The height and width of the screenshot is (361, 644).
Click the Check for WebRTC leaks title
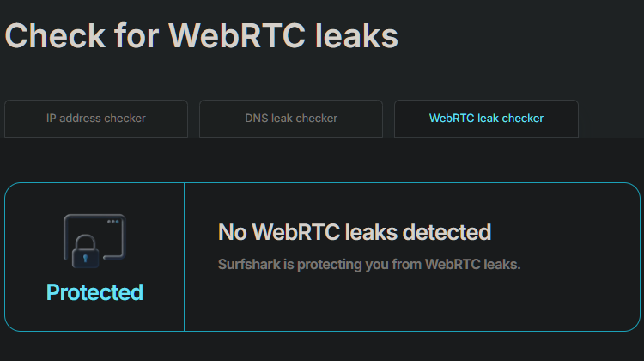click(202, 35)
